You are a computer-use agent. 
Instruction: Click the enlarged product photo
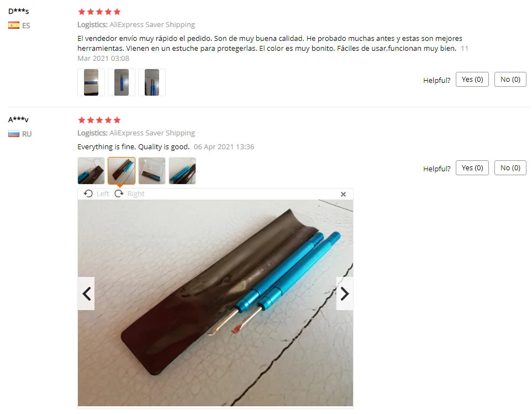[215, 303]
